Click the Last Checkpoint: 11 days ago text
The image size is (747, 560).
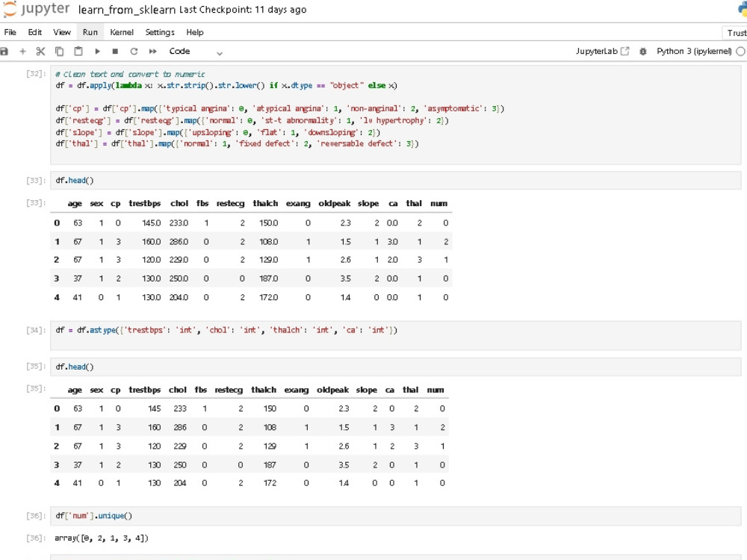point(243,10)
